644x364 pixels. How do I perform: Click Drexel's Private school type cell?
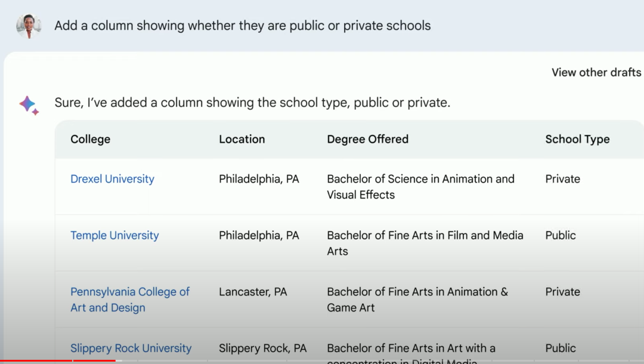tap(563, 179)
